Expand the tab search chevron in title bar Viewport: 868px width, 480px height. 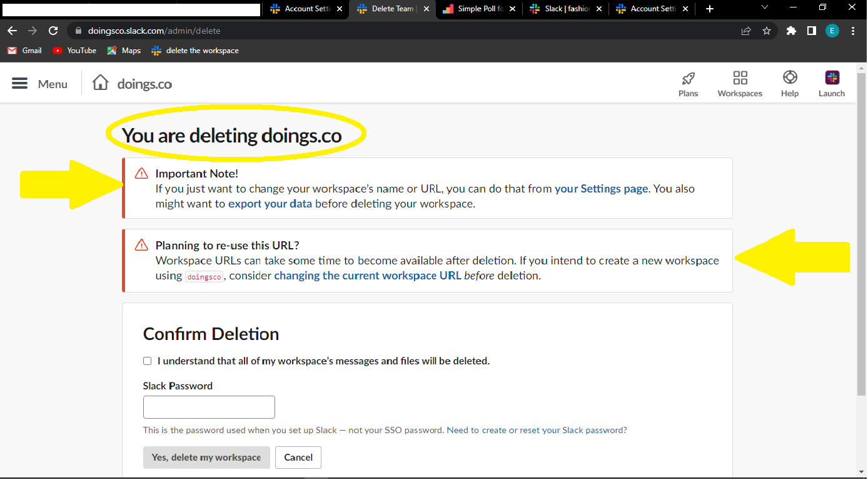pyautogui.click(x=765, y=7)
